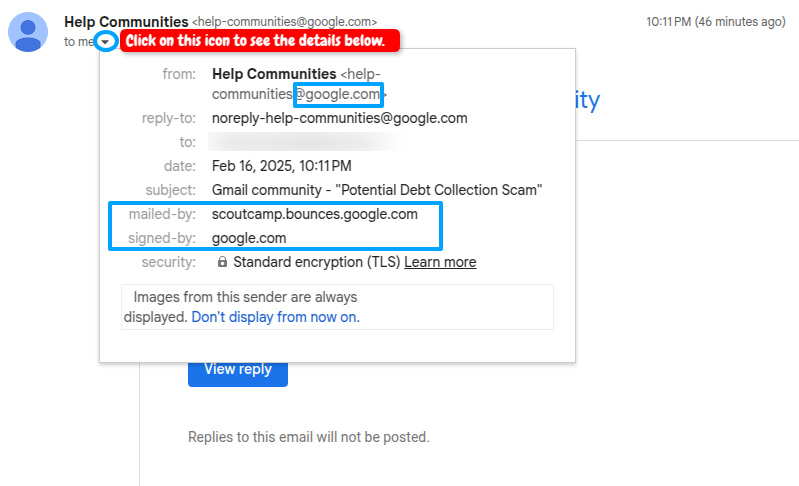Click 'Replies to this email will not be posted' text

point(308,437)
